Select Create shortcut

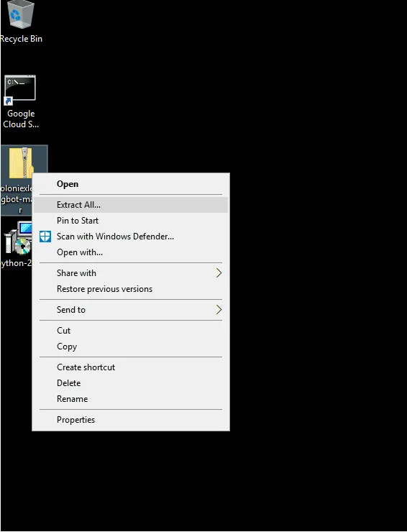click(131, 367)
